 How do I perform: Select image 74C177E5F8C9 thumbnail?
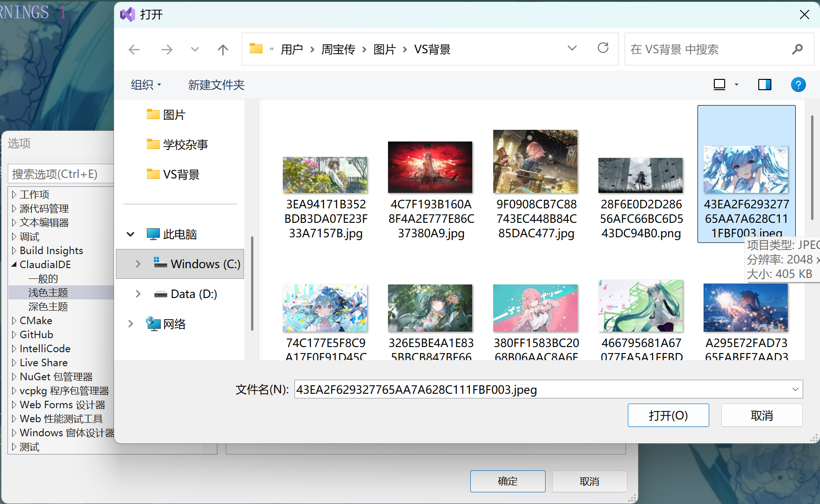(x=325, y=308)
